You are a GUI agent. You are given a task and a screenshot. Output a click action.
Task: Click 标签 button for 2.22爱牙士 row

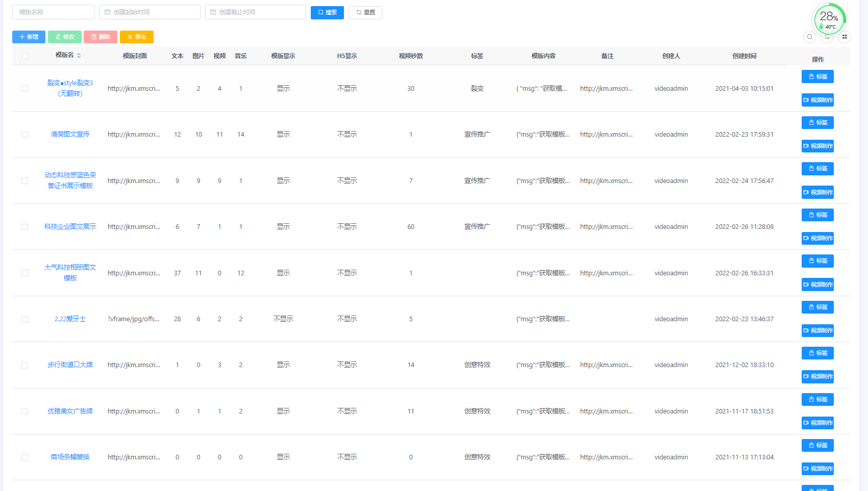(817, 307)
